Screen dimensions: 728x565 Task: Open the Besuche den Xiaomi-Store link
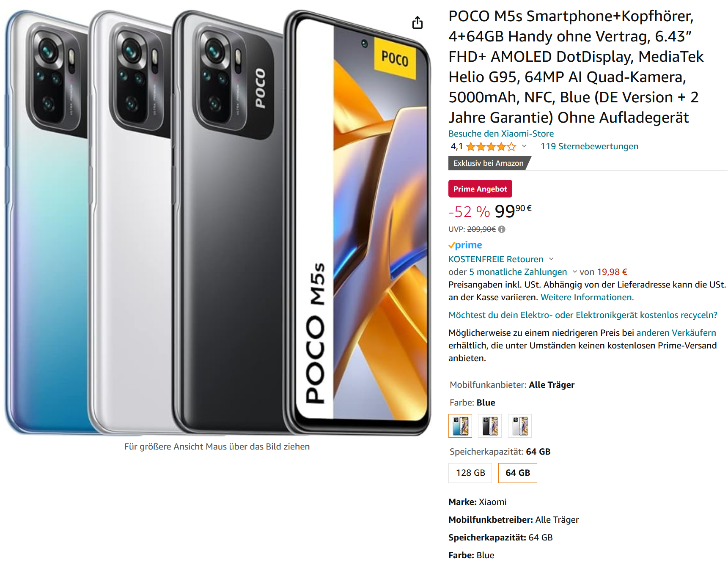[501, 134]
